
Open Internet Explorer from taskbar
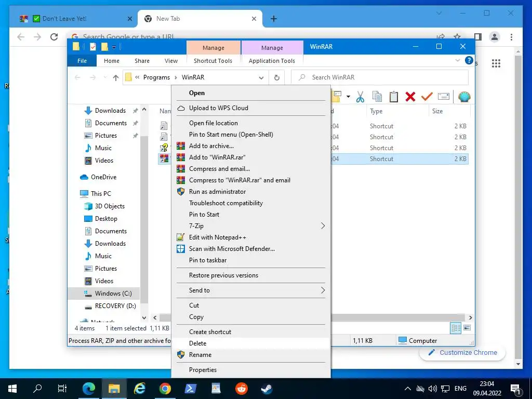click(x=139, y=389)
